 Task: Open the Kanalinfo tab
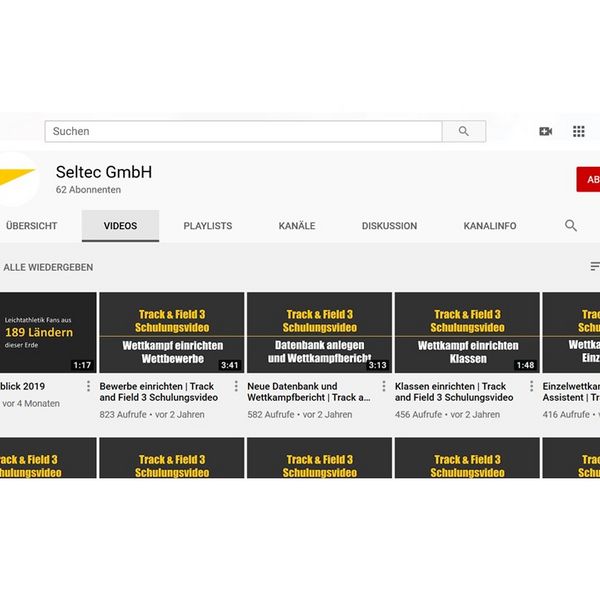(x=490, y=226)
